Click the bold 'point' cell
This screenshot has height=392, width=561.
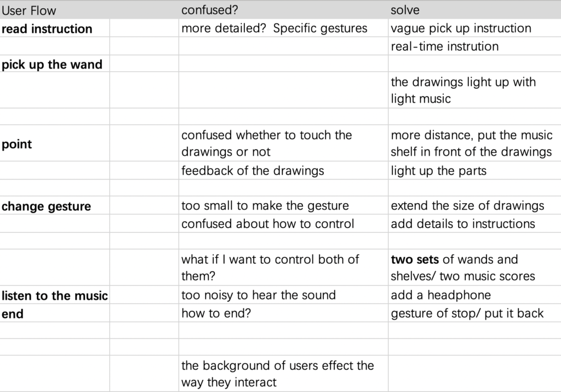click(x=54, y=143)
